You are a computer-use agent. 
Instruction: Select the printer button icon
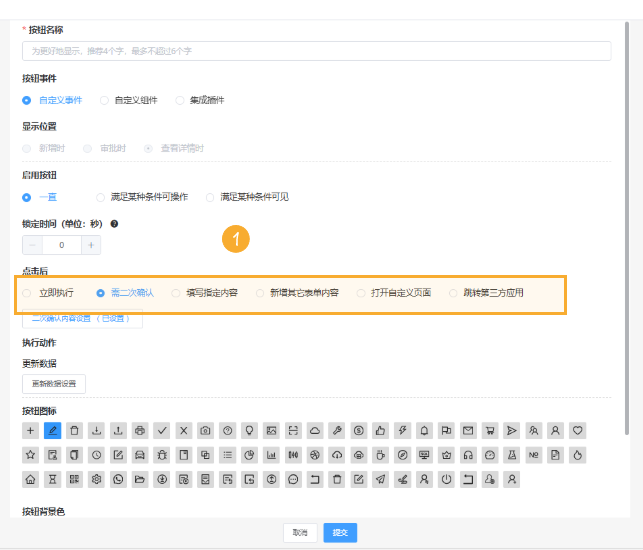(x=140, y=431)
